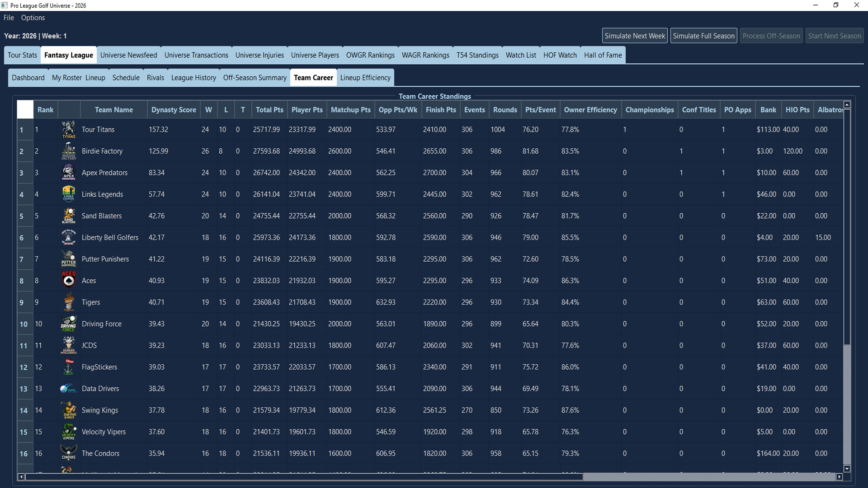
Task: Click the Simulate Full Season button
Action: (704, 35)
